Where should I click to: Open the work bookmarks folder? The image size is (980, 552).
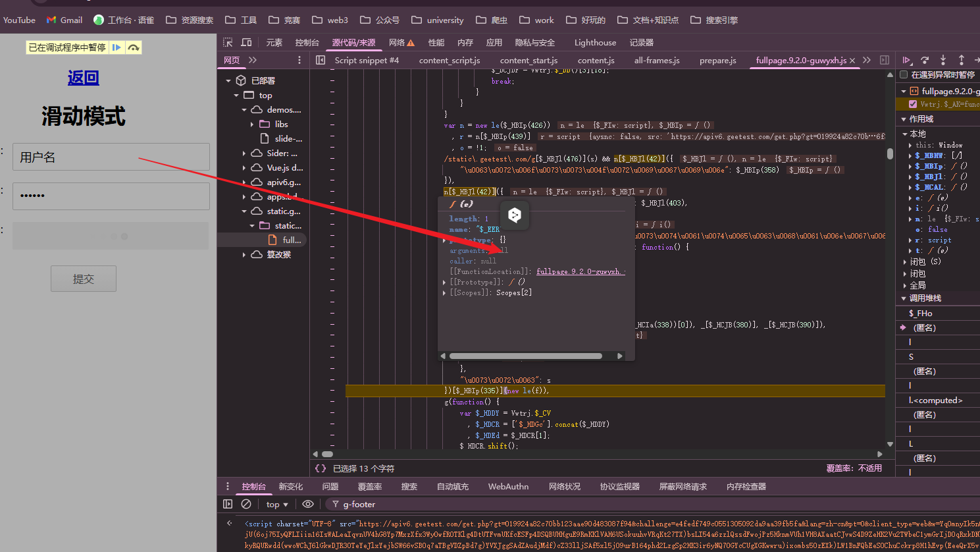[536, 20]
